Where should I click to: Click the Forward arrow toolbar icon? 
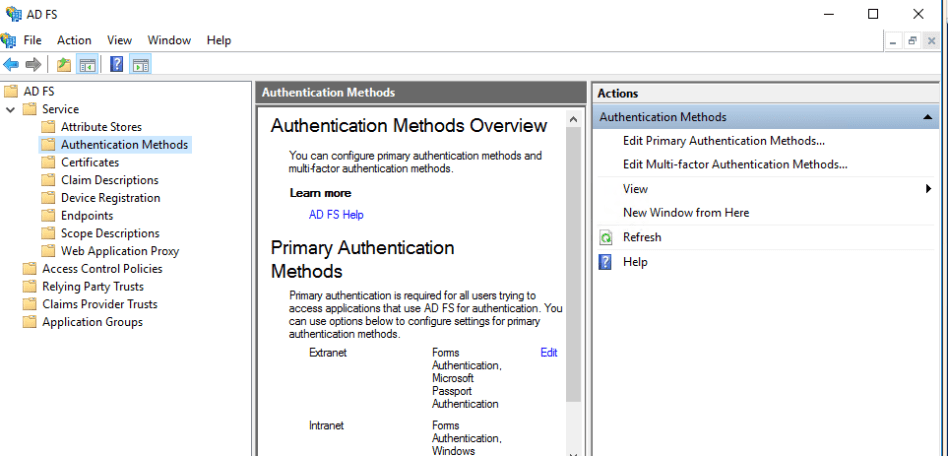[33, 65]
